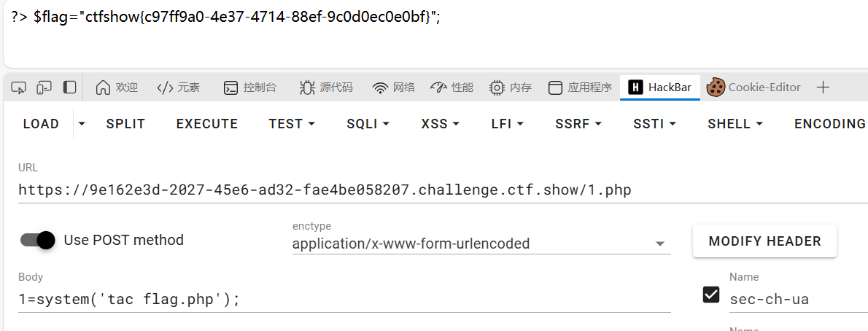Open the SQLI dropdown menu

[x=368, y=124]
